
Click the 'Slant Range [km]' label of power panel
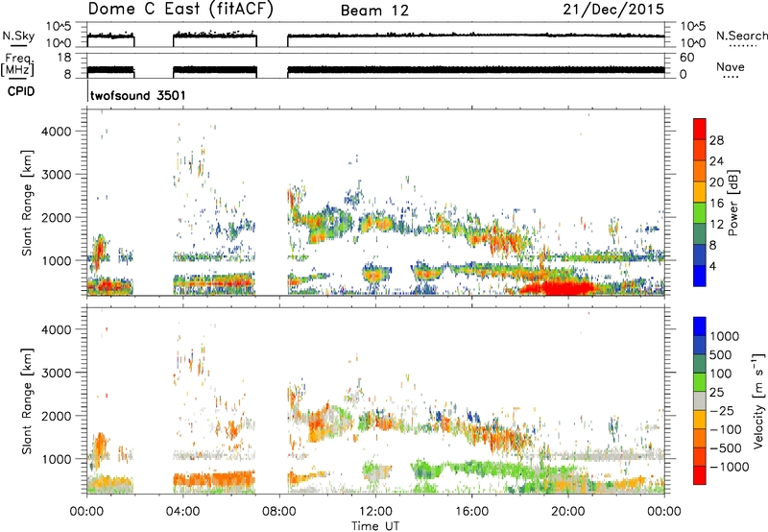click(27, 203)
